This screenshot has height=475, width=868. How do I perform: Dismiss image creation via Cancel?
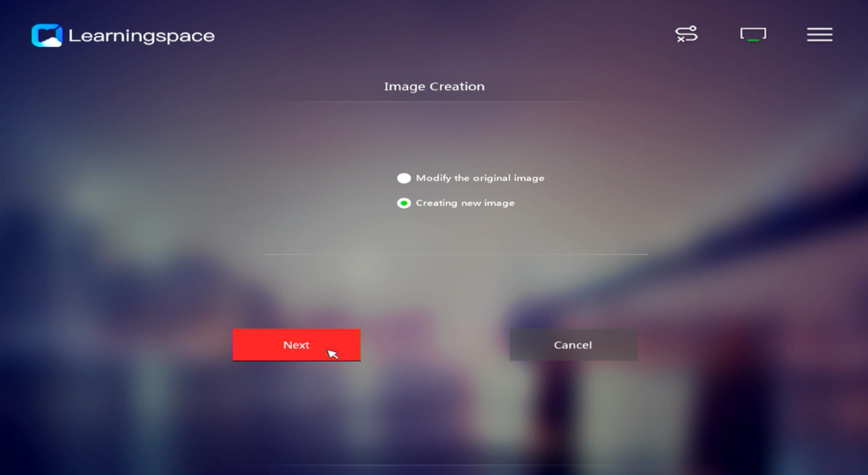tap(573, 345)
